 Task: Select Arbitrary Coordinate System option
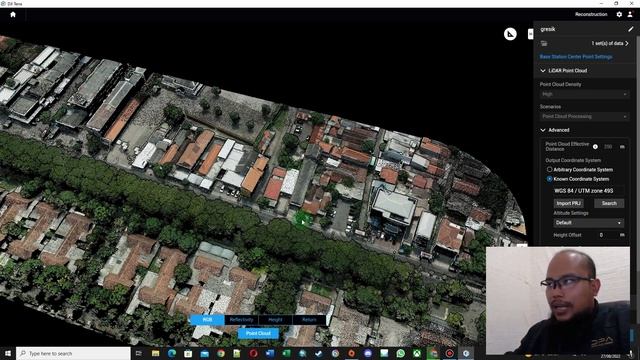(x=549, y=169)
